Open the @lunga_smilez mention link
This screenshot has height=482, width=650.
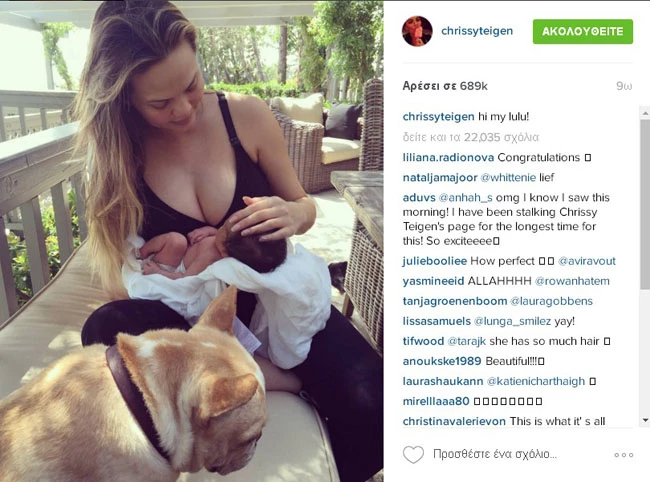(x=512, y=321)
